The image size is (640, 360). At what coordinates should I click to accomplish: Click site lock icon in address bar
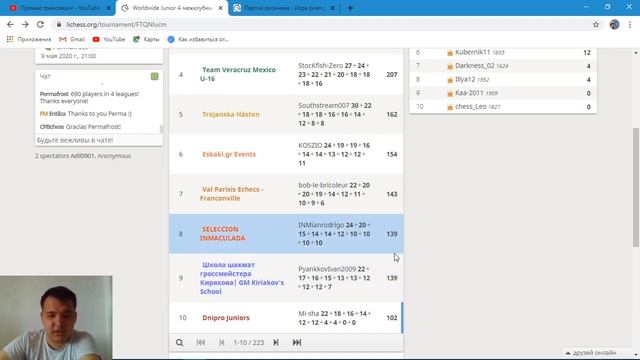[59, 24]
